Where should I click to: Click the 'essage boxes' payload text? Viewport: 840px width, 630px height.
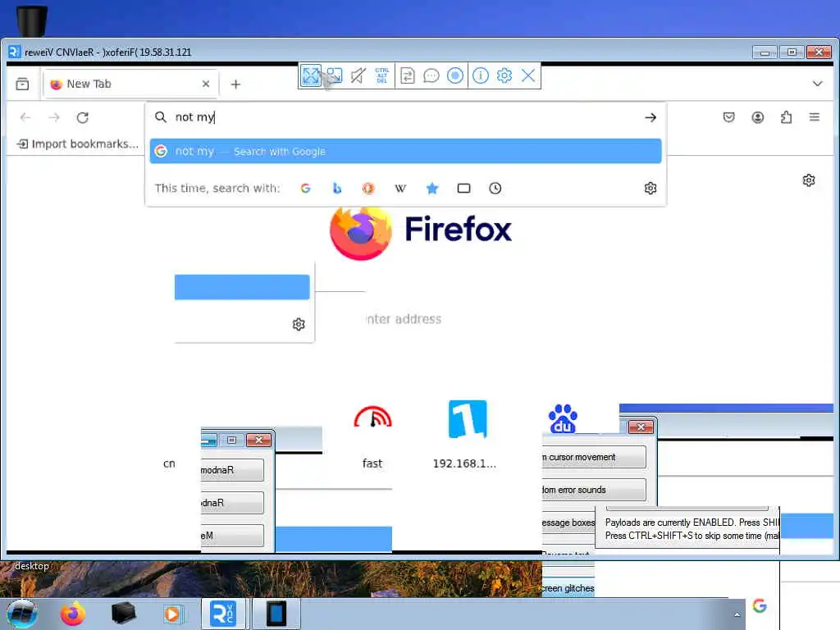568,523
